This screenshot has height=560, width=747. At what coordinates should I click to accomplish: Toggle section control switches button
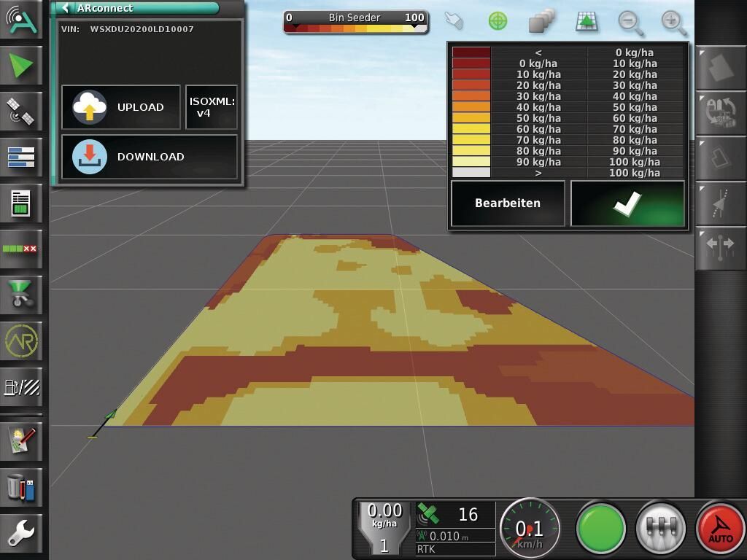[660, 528]
